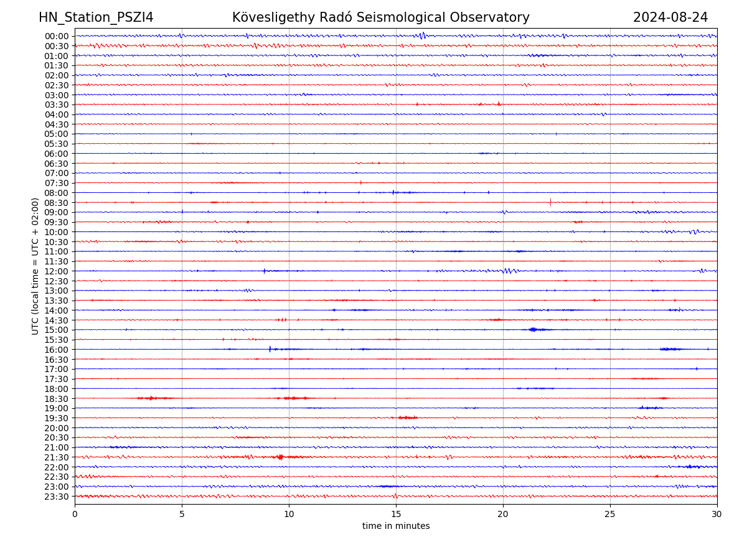
Task: Click the 30 minute x-axis tick label
Action: pos(717,515)
